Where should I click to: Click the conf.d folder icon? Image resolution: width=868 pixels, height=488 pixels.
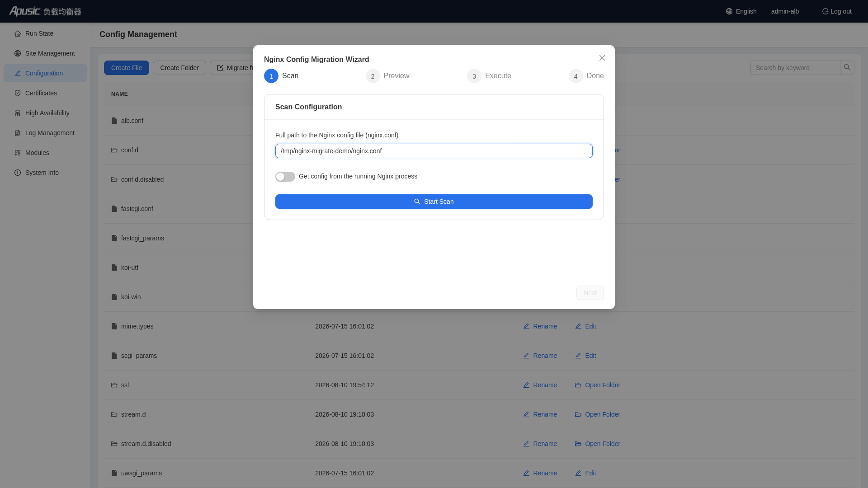(114, 150)
